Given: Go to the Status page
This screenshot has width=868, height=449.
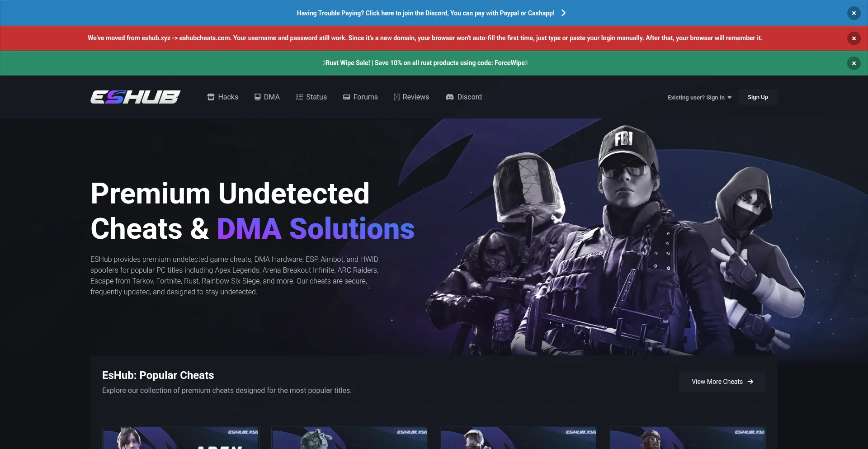Looking at the screenshot, I should [311, 97].
